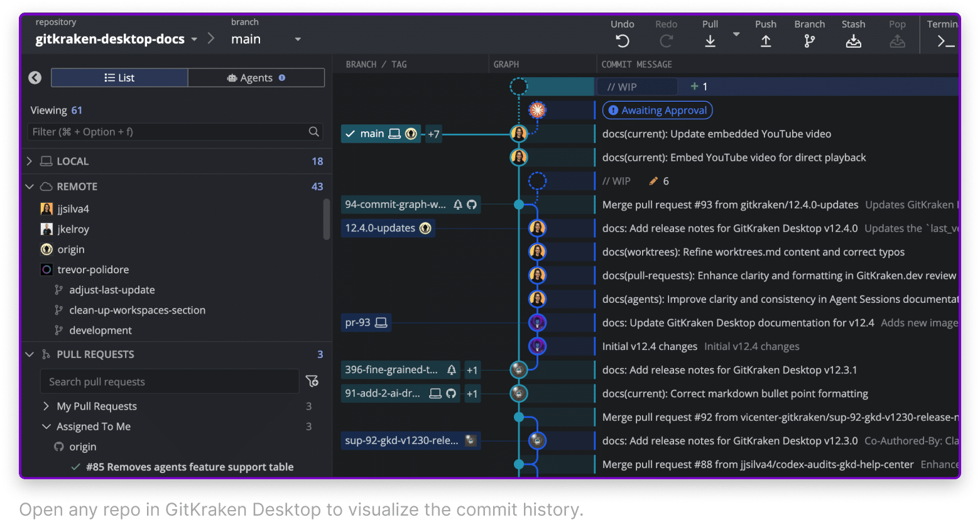Switch to the Agents tab
The image size is (980, 522).
pos(256,78)
